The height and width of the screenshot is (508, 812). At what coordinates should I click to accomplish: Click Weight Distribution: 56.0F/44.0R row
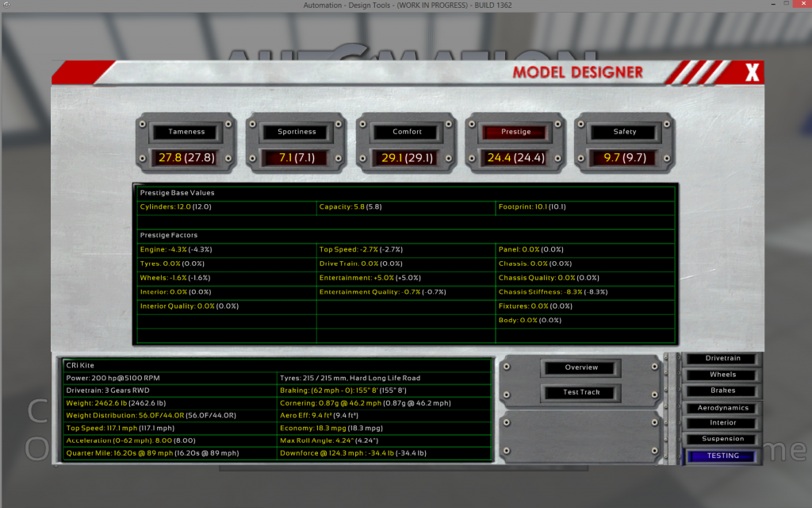pyautogui.click(x=170, y=415)
